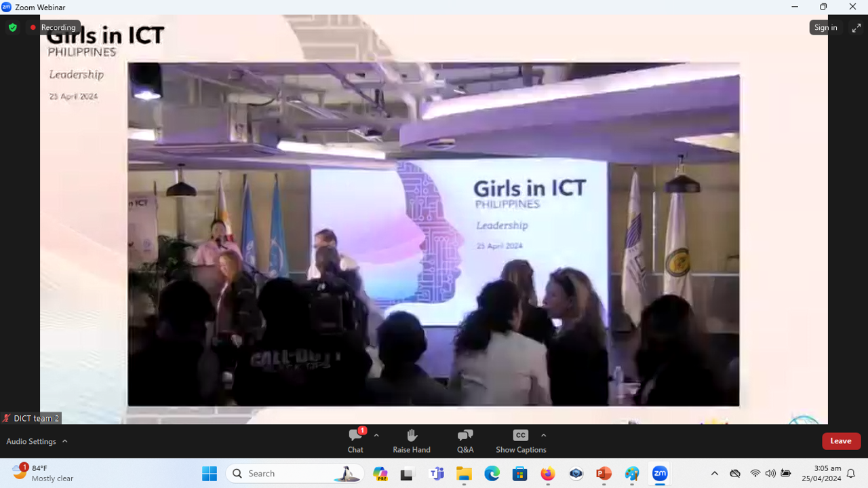Close the Zoom Webinar window
Image resolution: width=868 pixels, height=488 pixels.
tap(852, 7)
